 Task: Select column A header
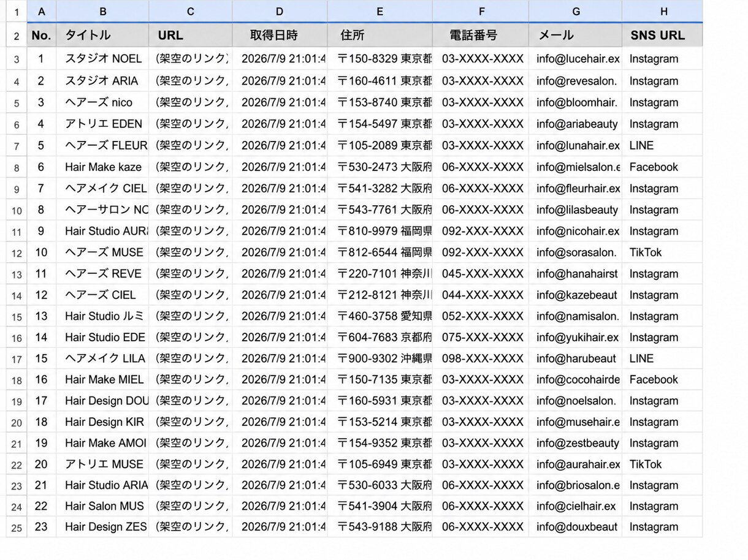pos(41,12)
